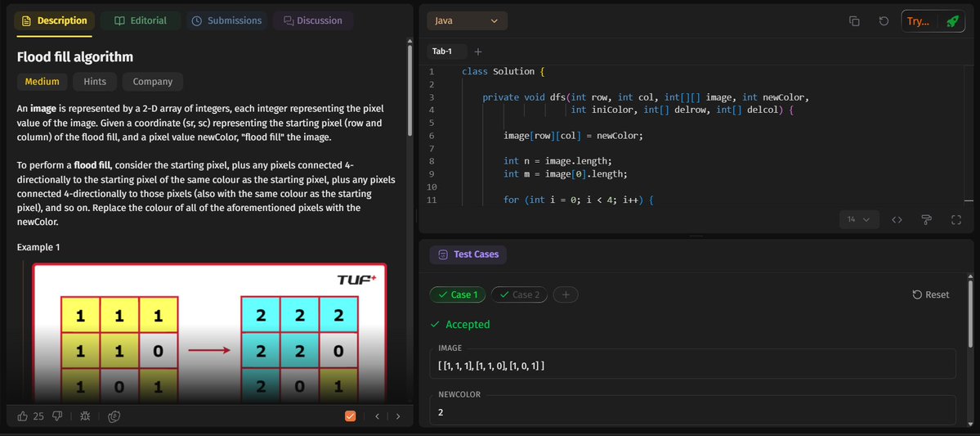Submit the code with the green rocket icon
Viewport: 980px width, 436px height.
click(952, 20)
